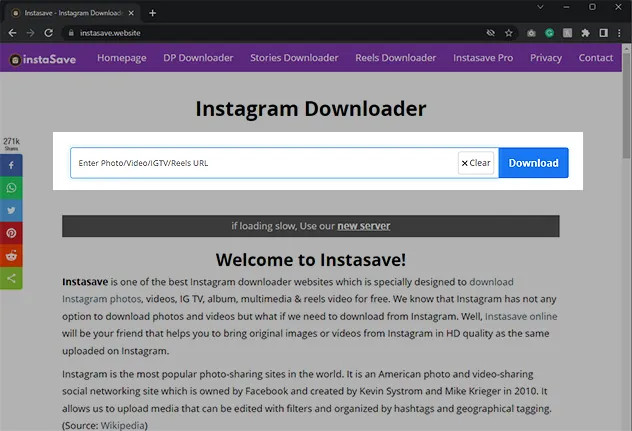632x431 pixels.
Task: Open the tab search chevron
Action: click(x=540, y=7)
